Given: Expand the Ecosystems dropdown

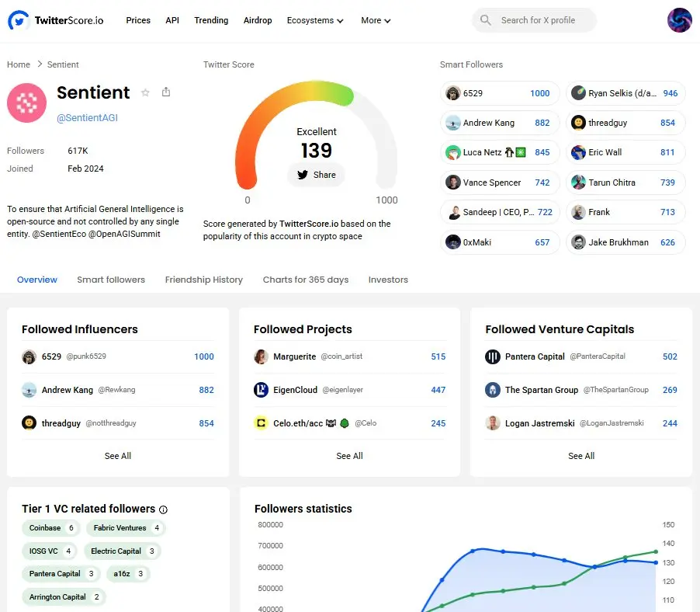Looking at the screenshot, I should pyautogui.click(x=315, y=20).
